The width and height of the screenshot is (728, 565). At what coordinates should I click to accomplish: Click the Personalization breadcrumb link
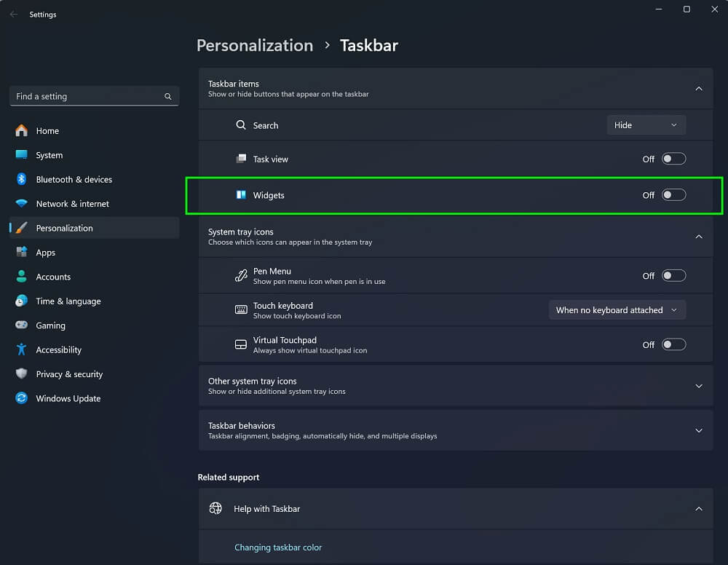point(254,45)
